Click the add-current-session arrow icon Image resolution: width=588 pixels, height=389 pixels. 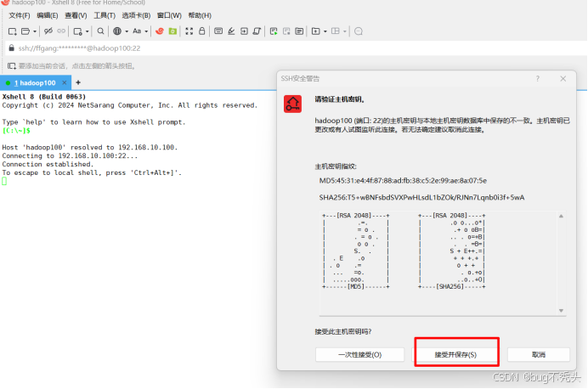(12, 66)
